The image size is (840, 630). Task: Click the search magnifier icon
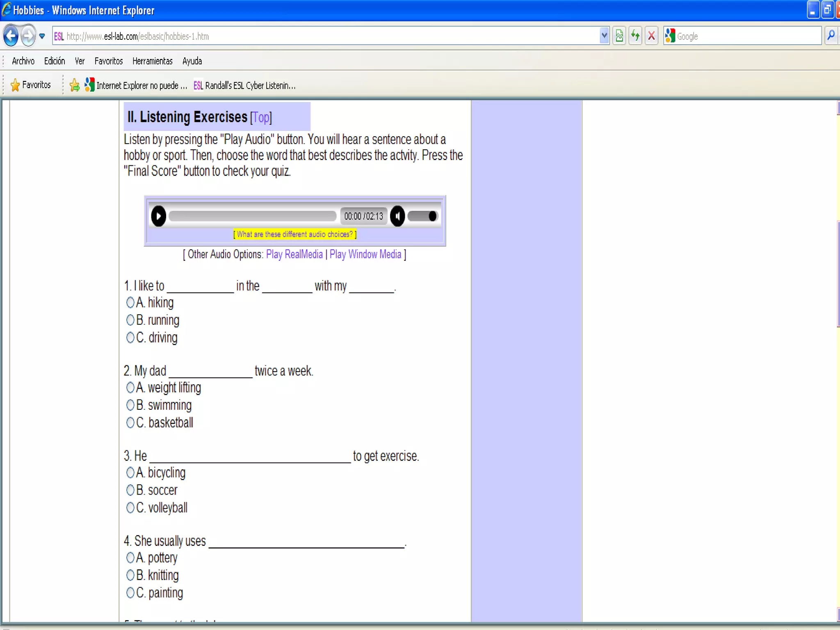(x=831, y=36)
